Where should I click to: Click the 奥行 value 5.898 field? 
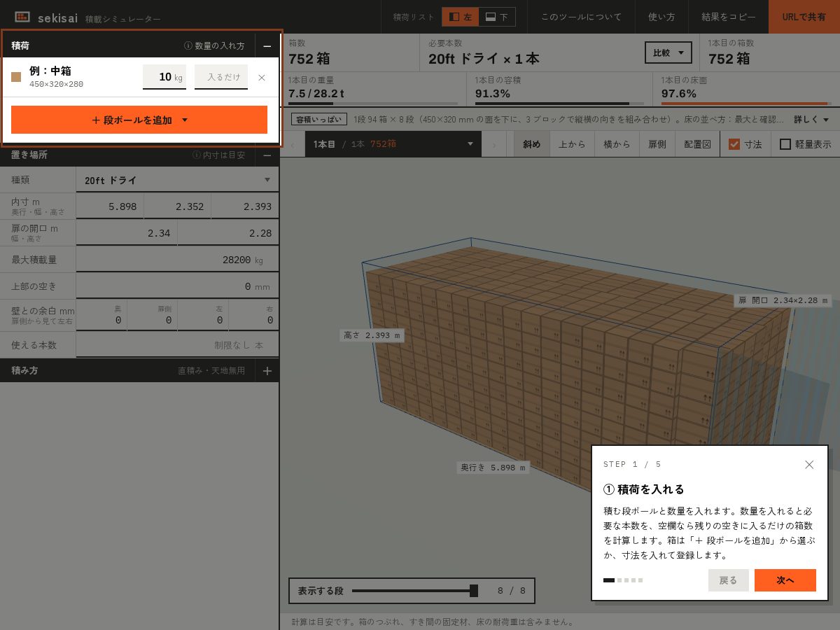tap(110, 206)
